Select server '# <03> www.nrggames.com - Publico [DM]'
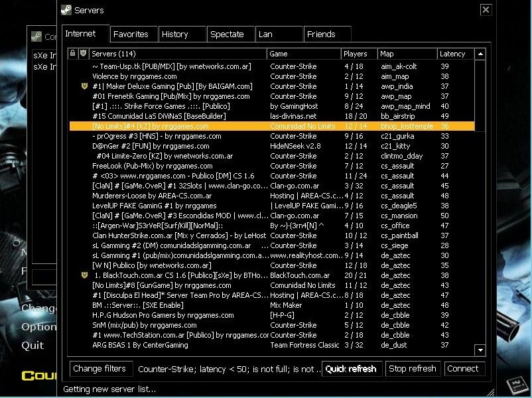The width and height of the screenshot is (532, 398). coord(272,176)
